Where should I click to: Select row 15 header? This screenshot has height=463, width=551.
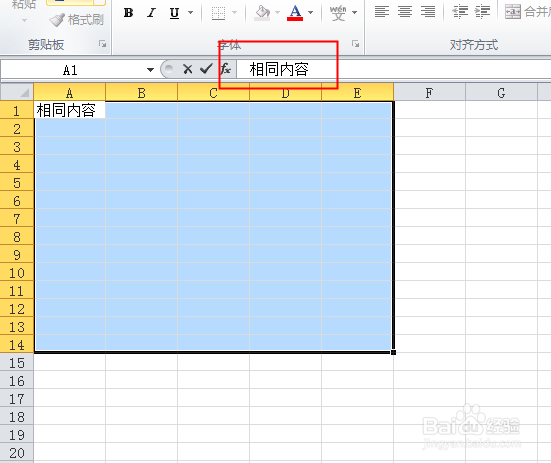tap(17, 363)
